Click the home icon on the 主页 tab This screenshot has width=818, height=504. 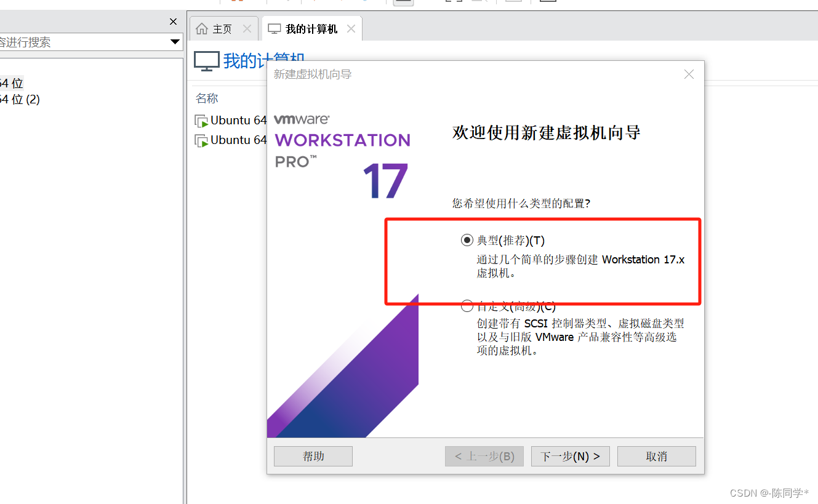pos(201,29)
